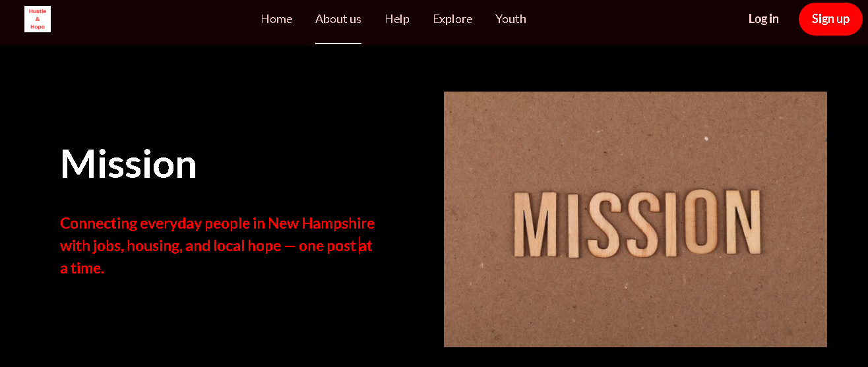This screenshot has height=367, width=868.
Task: Click the wooden letter N in the image
Action: click(744, 223)
